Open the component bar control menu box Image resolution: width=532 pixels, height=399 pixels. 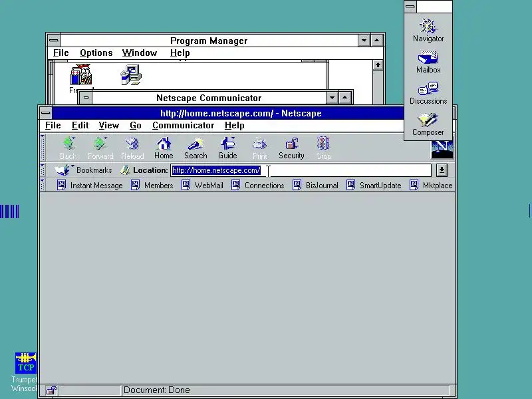coord(410,7)
